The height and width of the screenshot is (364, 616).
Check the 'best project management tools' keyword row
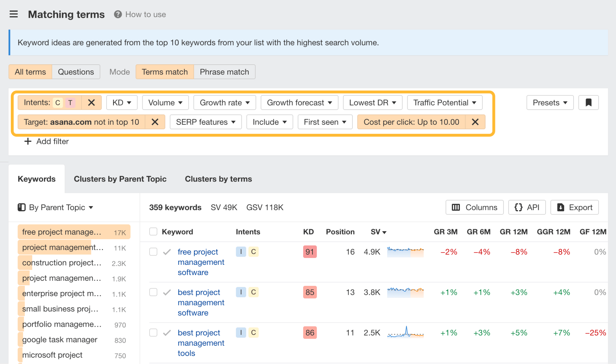click(153, 333)
